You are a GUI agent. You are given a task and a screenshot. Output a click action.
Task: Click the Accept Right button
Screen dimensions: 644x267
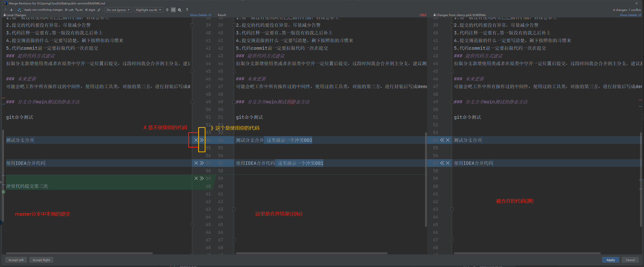point(41,260)
